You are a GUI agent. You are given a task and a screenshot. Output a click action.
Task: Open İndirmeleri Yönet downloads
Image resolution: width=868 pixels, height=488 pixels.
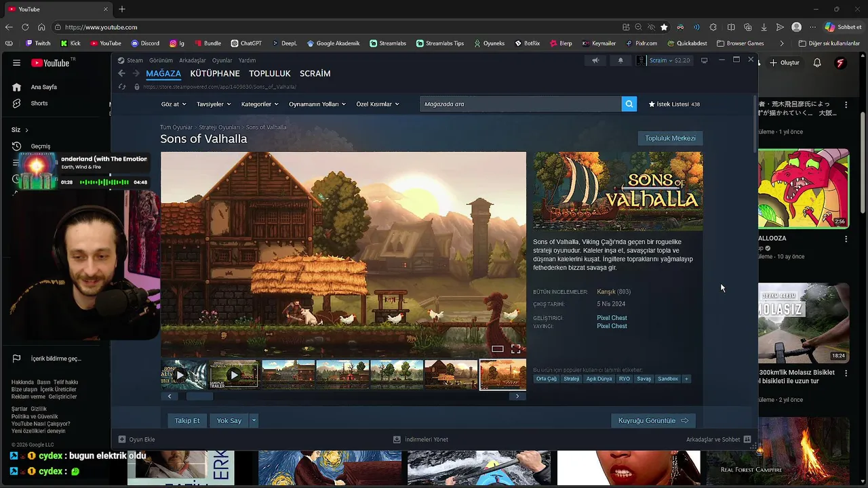pos(420,439)
